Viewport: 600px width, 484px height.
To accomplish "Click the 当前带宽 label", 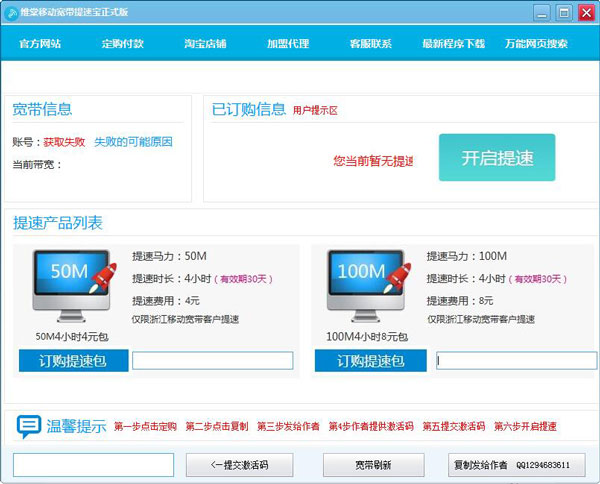I will coord(37,165).
